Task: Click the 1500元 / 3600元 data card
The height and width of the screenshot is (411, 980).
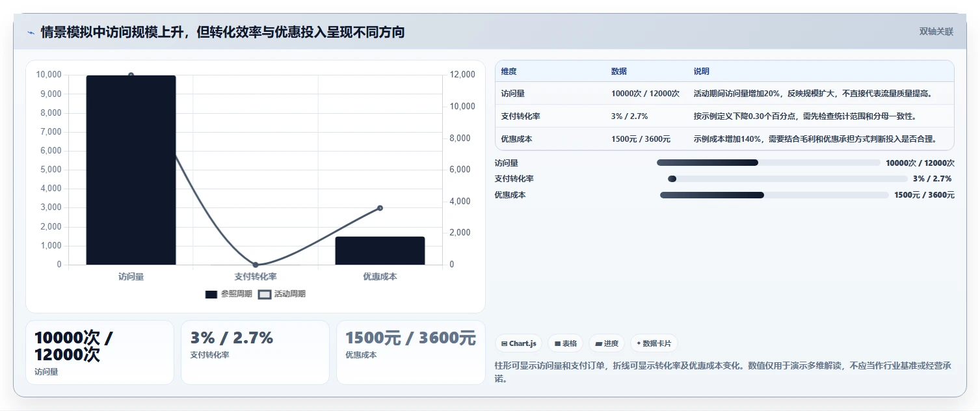Action: (411, 352)
